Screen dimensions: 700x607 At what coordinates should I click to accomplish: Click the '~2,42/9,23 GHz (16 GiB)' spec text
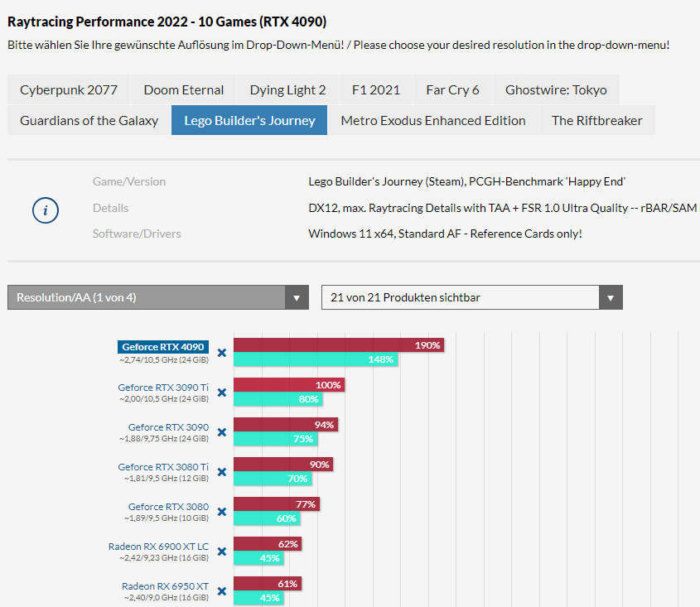164,557
